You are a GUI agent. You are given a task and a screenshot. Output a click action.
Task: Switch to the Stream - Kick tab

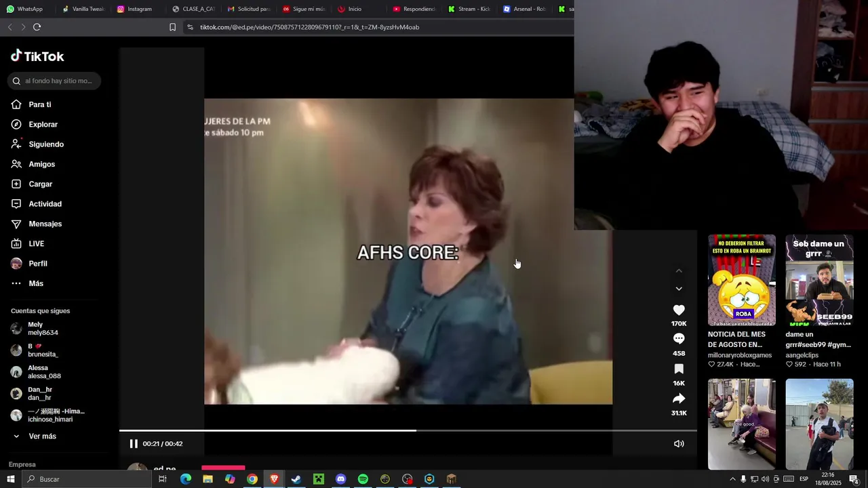pos(469,9)
